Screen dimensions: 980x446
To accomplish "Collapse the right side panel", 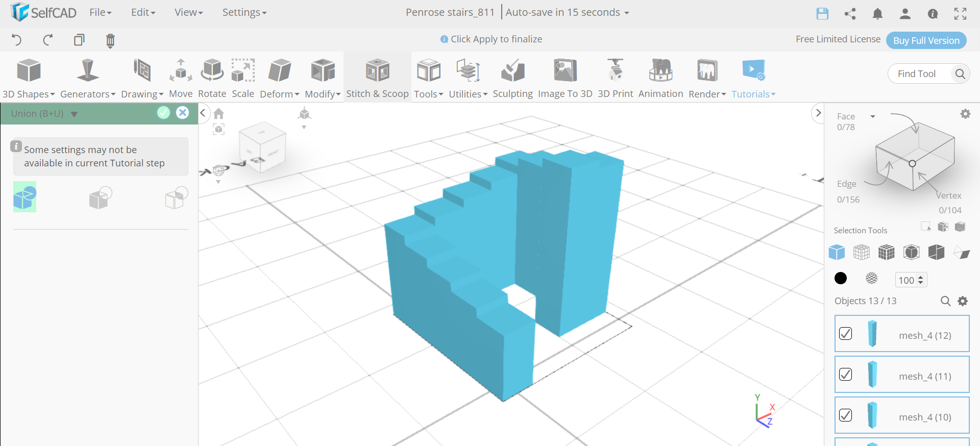I will [x=818, y=113].
